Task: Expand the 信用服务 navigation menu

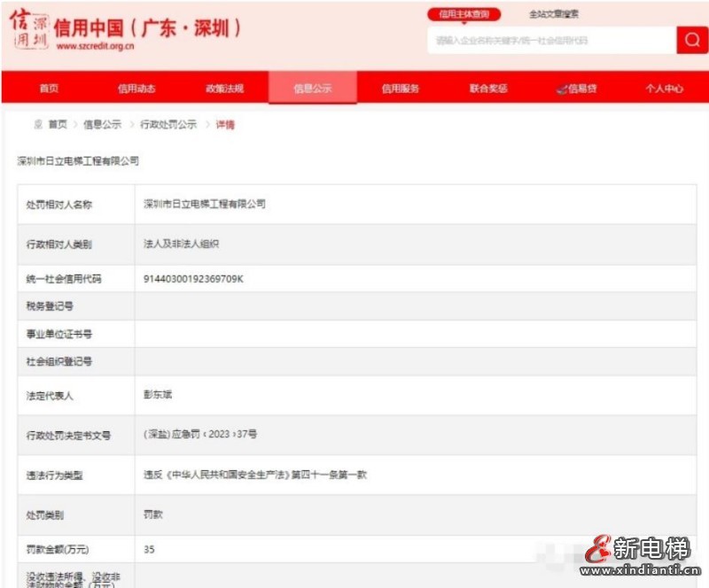Action: tap(400, 89)
